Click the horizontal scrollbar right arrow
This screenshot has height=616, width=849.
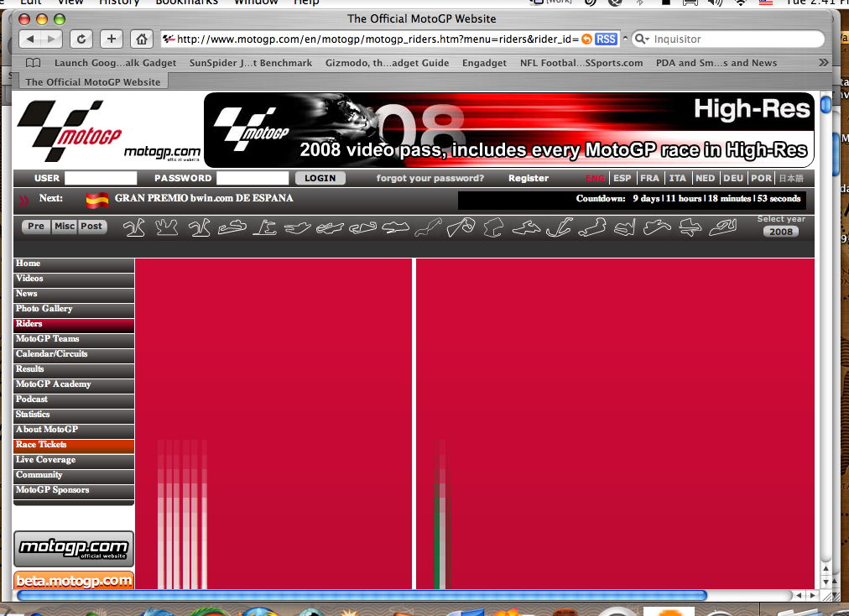coord(812,595)
